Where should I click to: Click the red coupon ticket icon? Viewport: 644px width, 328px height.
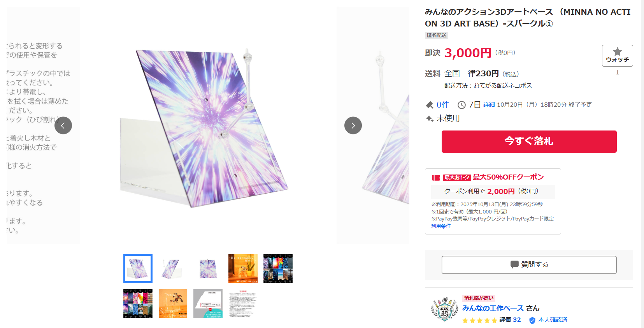(x=436, y=178)
